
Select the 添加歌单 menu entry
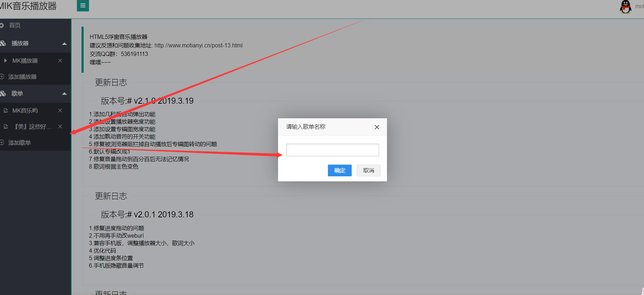[20, 143]
